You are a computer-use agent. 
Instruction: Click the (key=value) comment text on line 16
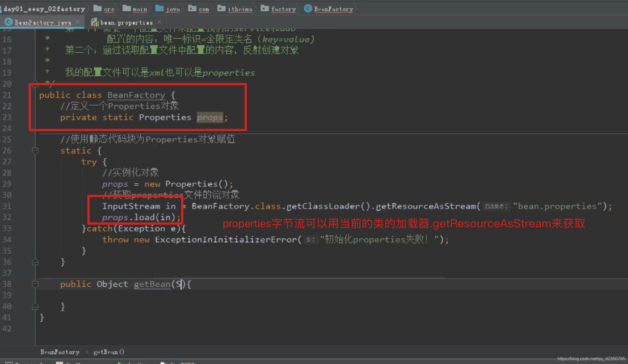pos(286,39)
